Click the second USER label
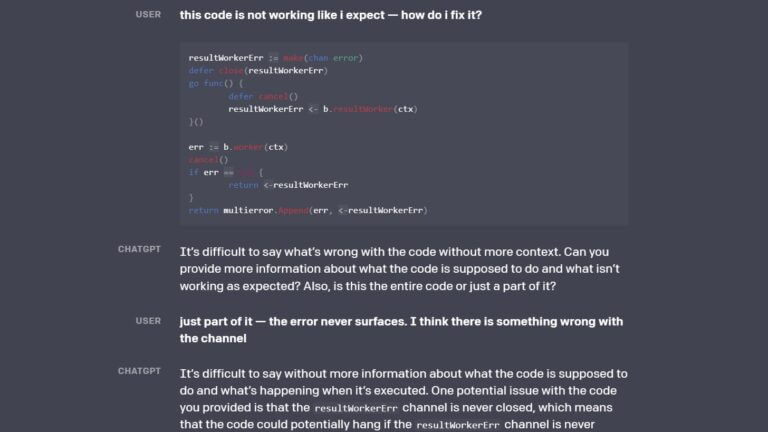Viewport: 768px width, 432px height. [x=147, y=320]
